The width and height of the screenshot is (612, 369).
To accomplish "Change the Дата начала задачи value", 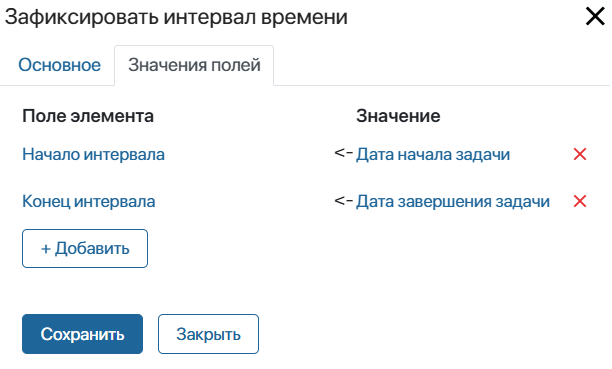I will click(x=433, y=154).
